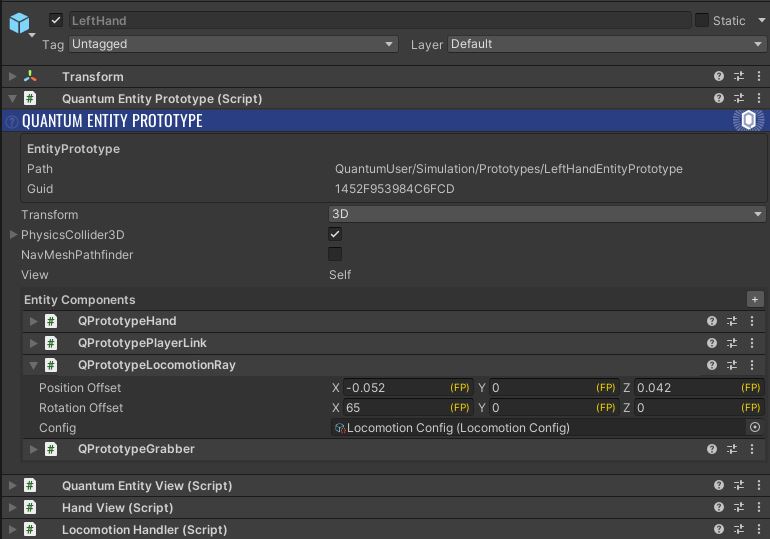Edit Rotation Offset Y field
Screen dimensions: 770x539
point(553,408)
